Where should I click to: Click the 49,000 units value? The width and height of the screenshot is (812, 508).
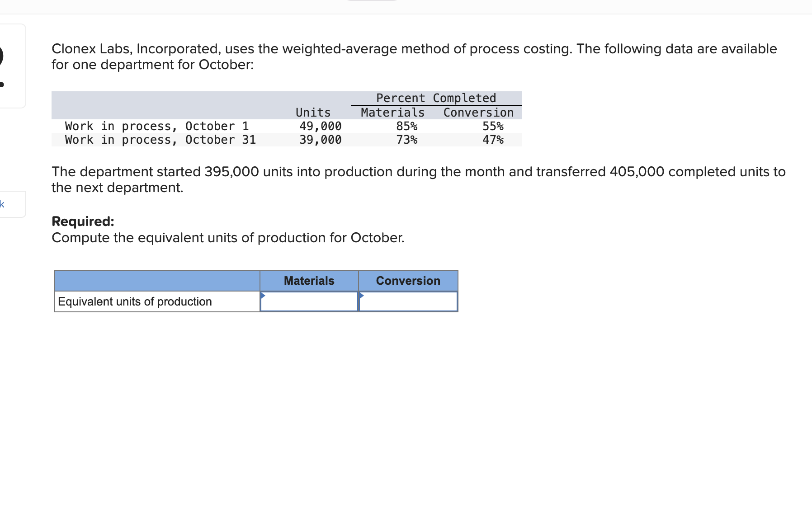(x=320, y=126)
